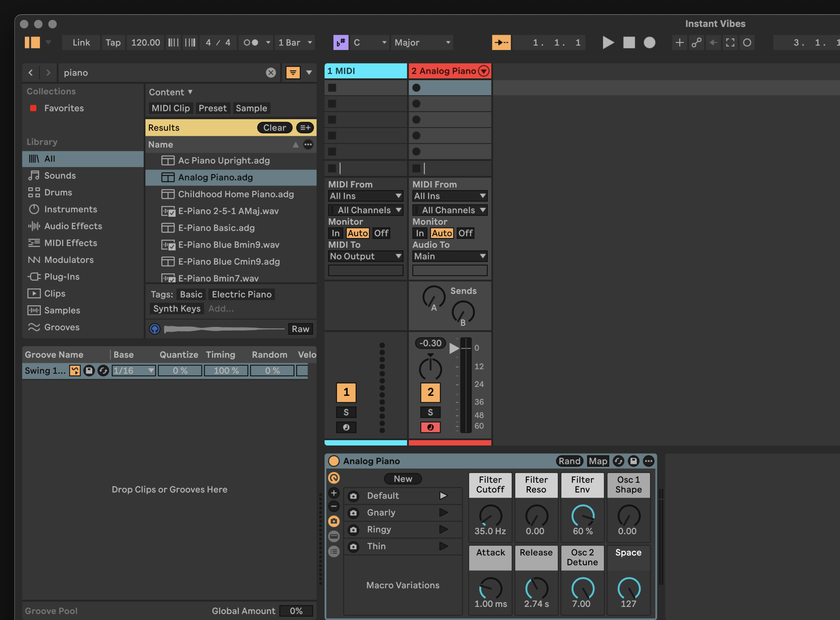Toggle track 1 activator button

[x=346, y=393]
